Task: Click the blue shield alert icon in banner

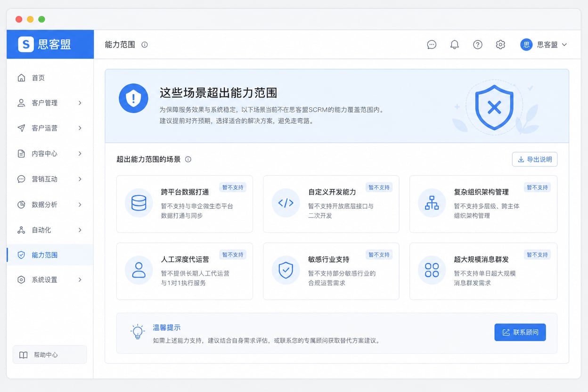Action: pyautogui.click(x=134, y=98)
